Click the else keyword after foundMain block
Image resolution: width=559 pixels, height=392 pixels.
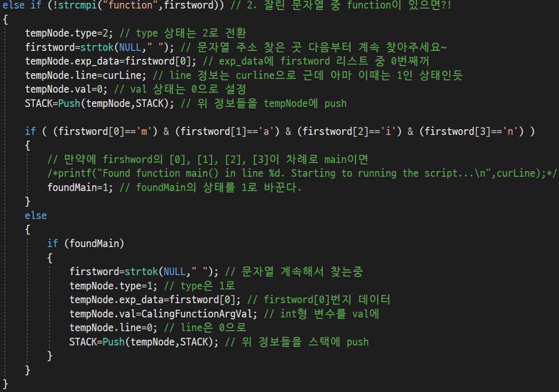tap(36, 215)
